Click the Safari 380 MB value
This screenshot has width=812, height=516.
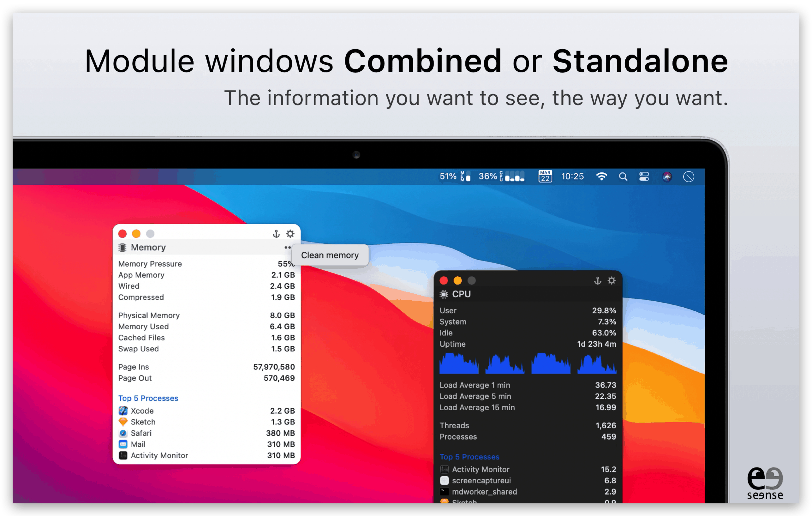(x=280, y=433)
